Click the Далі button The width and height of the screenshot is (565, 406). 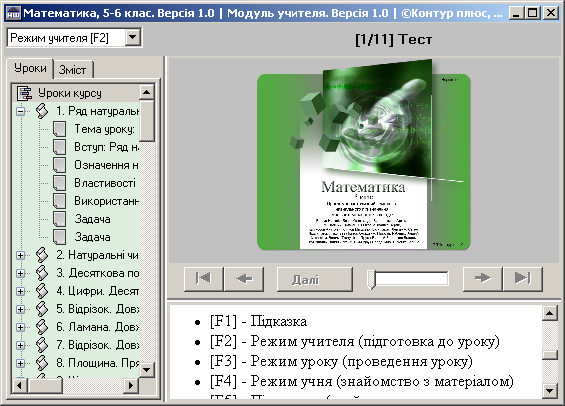315,279
